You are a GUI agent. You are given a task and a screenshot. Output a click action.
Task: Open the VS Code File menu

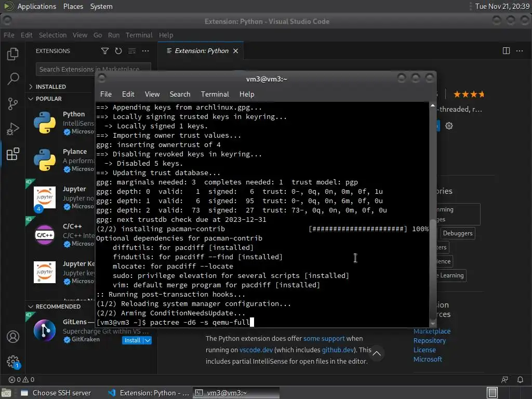pos(9,35)
